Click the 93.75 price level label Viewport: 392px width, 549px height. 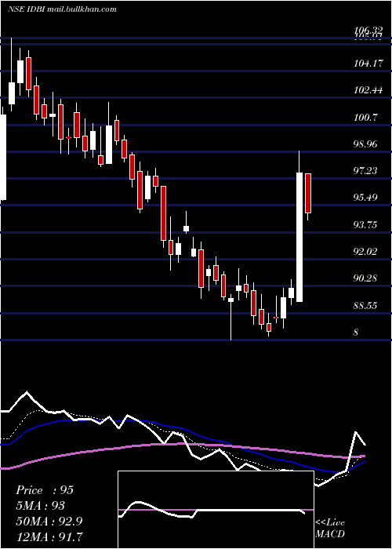[x=367, y=225]
